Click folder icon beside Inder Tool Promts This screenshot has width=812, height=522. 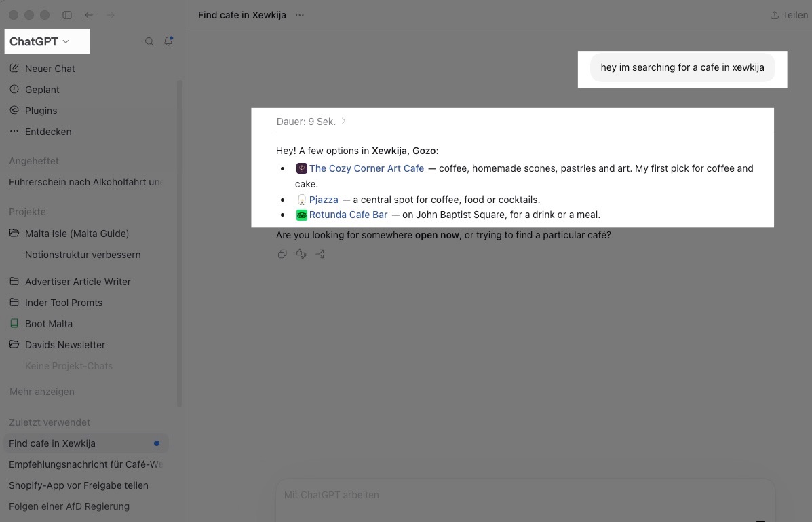point(14,302)
